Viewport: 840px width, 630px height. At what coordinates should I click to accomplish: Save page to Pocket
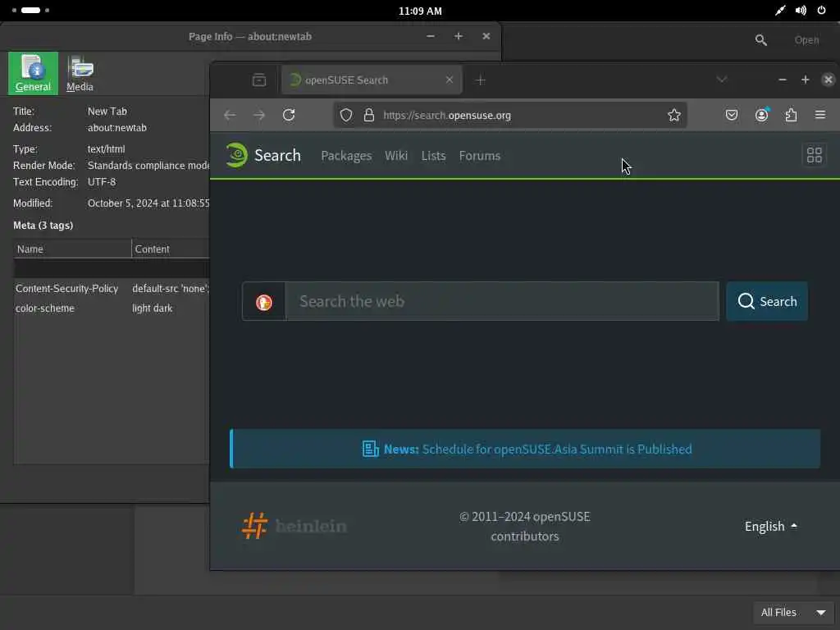(732, 115)
